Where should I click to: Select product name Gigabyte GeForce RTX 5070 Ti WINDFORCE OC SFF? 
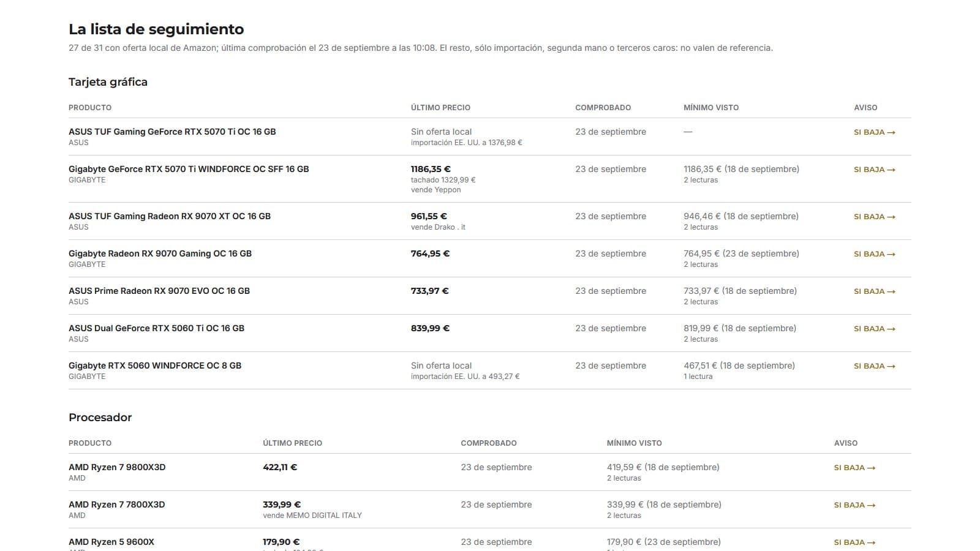click(189, 169)
